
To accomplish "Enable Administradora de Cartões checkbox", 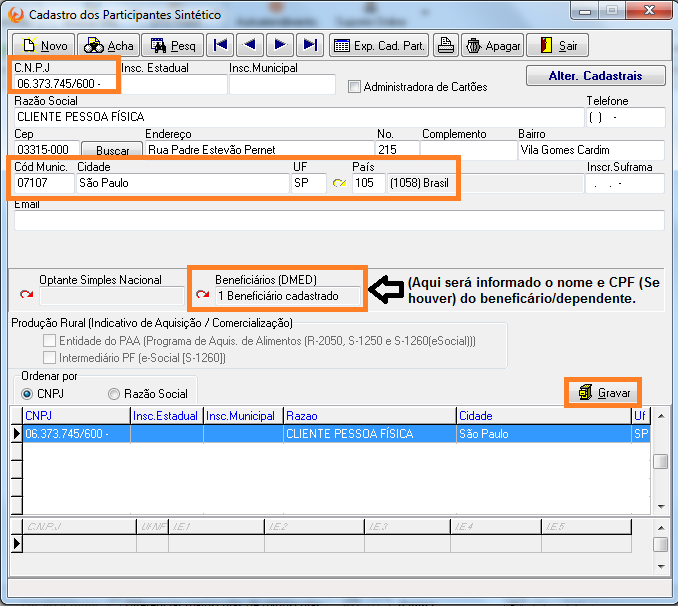I will coord(354,87).
